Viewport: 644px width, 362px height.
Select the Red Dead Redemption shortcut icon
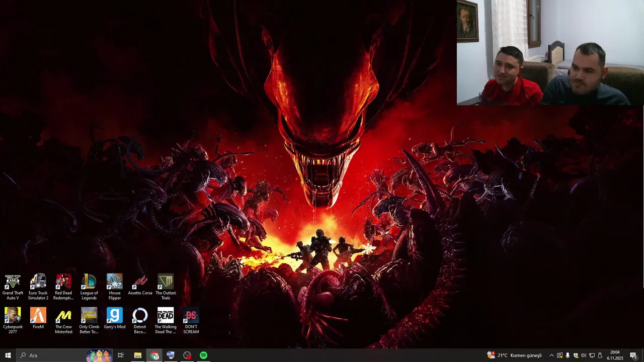point(63,287)
